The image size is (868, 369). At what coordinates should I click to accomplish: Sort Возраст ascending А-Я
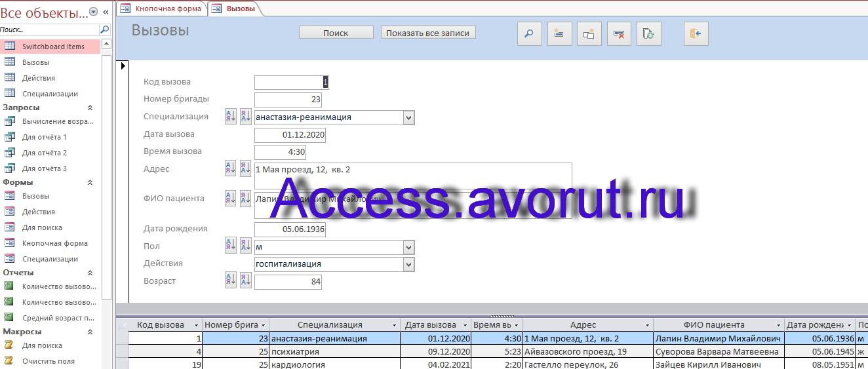click(x=230, y=281)
